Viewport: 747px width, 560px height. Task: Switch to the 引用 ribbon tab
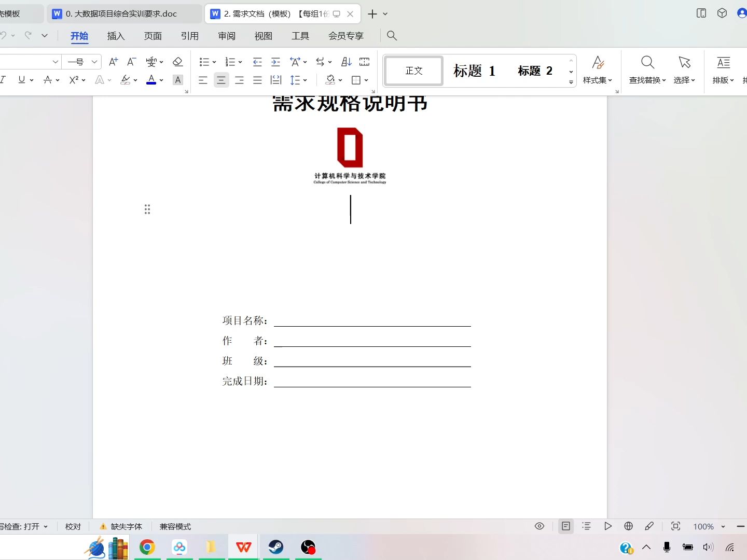pos(190,36)
